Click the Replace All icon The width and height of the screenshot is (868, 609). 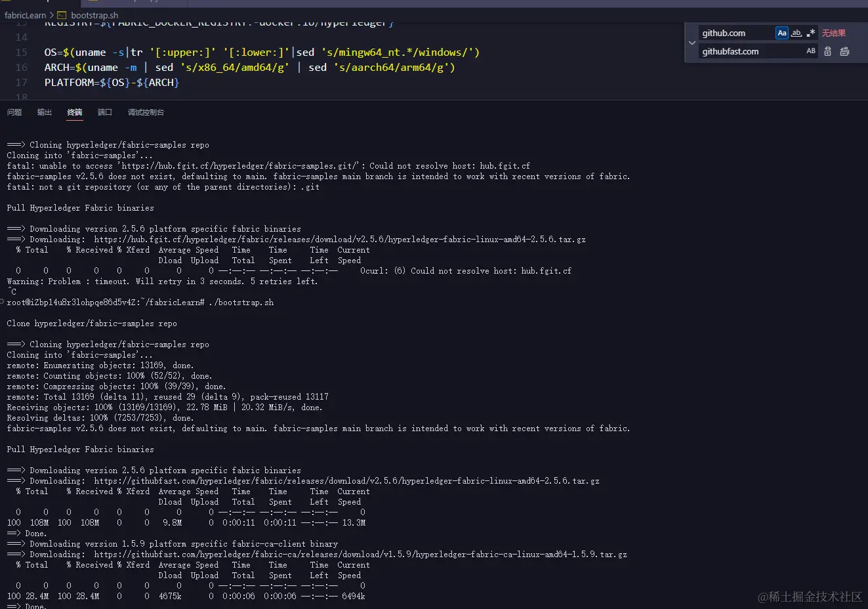pos(845,51)
